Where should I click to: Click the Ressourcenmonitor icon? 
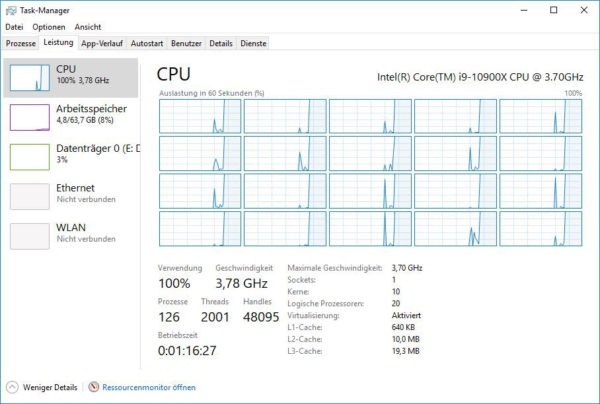tap(94, 387)
